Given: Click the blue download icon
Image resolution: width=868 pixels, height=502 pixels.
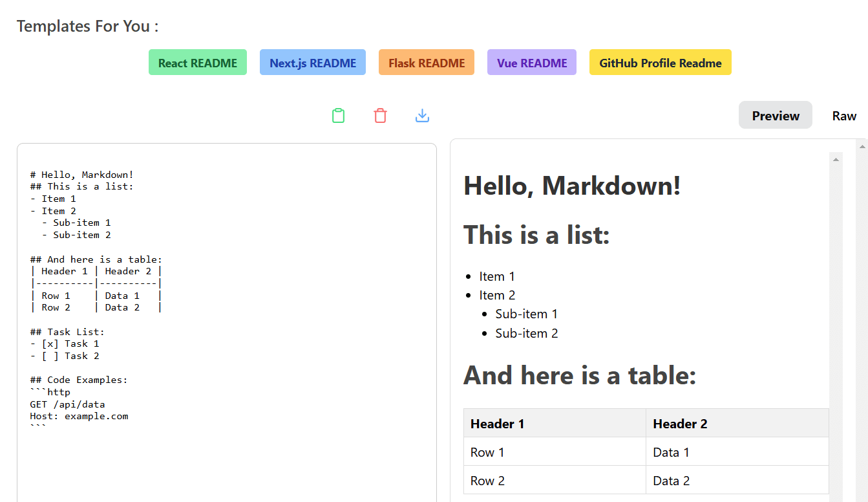Looking at the screenshot, I should click(x=422, y=116).
